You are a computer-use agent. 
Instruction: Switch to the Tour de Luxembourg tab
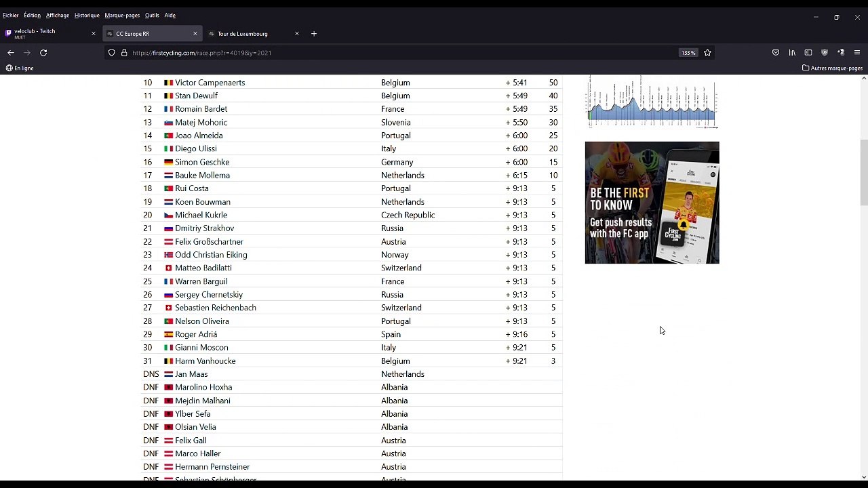pos(254,33)
